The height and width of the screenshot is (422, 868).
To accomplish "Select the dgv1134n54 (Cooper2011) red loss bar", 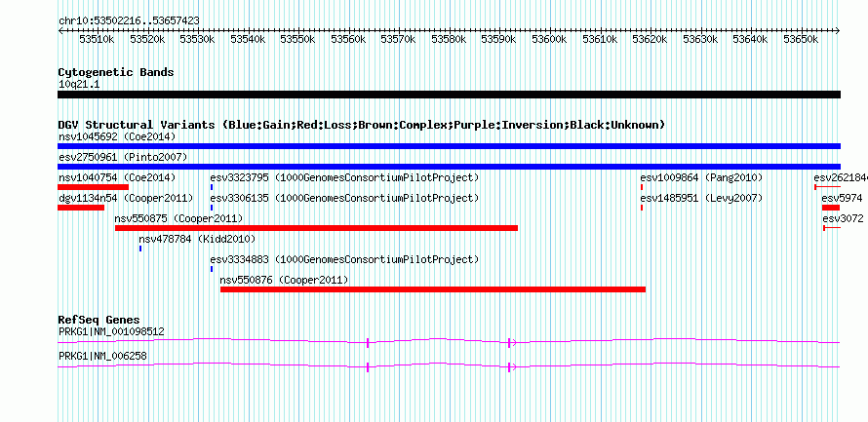I will 81,208.
